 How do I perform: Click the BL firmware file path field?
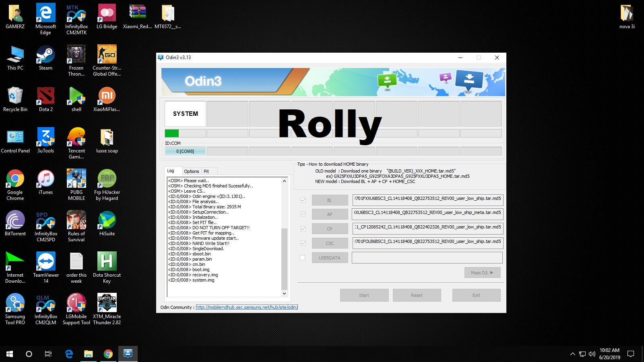coord(427,200)
